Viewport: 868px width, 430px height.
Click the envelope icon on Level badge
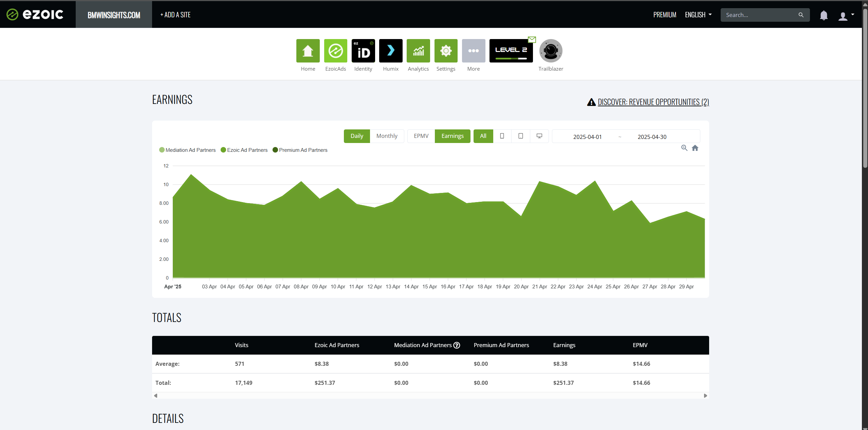[532, 40]
